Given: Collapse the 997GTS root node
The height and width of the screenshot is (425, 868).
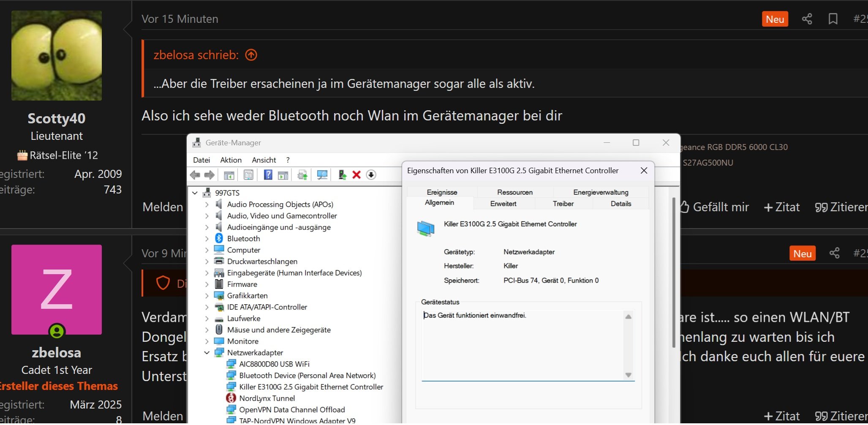Looking at the screenshot, I should coord(195,193).
